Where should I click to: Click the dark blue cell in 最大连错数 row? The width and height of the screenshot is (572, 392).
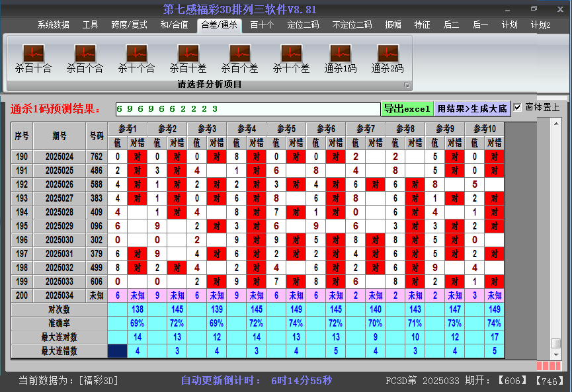click(x=118, y=351)
